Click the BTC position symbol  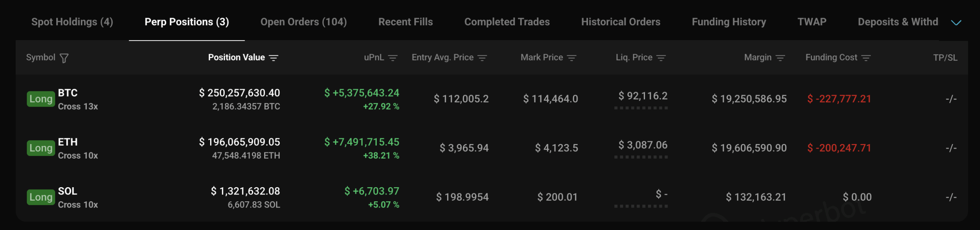[x=68, y=93]
